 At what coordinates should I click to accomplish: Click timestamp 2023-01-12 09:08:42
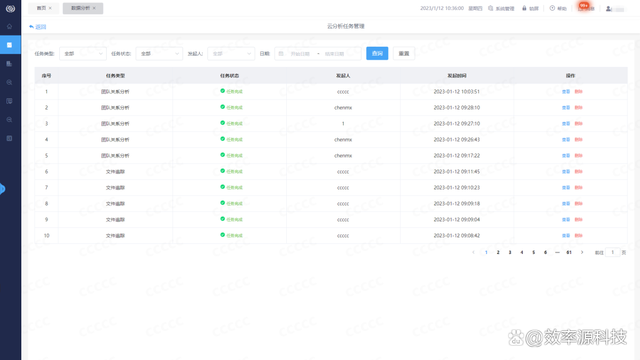[x=457, y=236]
